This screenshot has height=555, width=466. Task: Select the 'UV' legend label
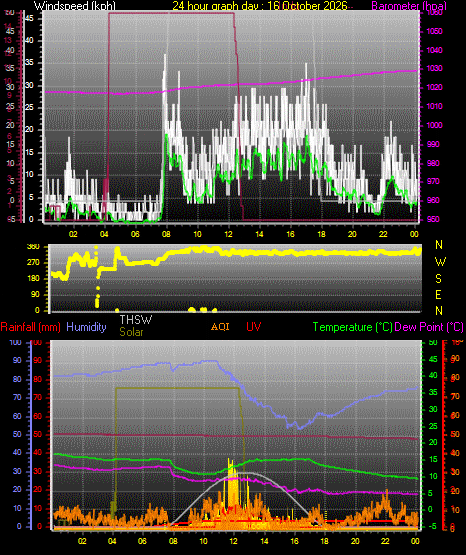[x=254, y=327]
